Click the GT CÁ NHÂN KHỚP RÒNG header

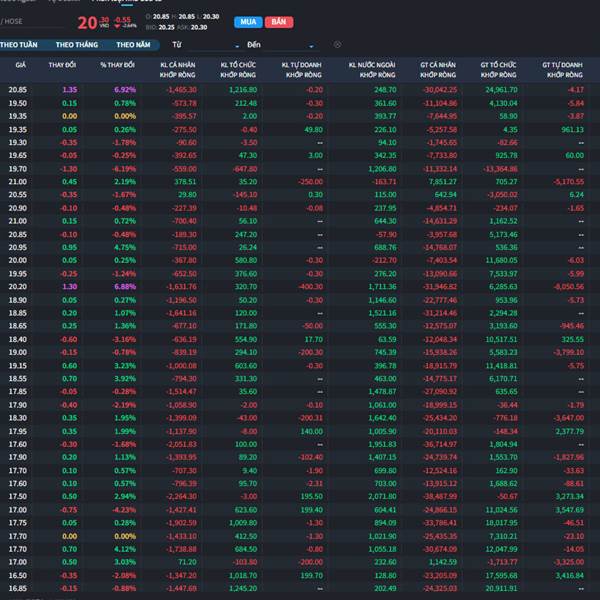(x=438, y=70)
